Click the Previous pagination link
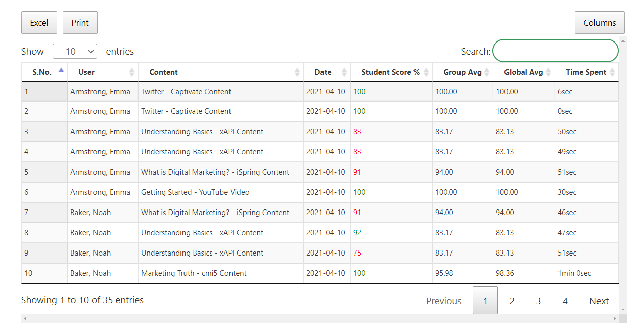 (444, 301)
